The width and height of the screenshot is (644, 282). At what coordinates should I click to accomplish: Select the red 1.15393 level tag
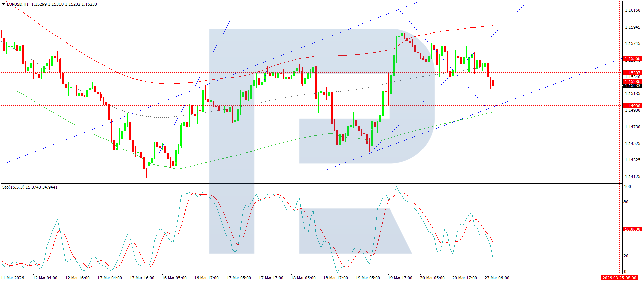pos(632,73)
